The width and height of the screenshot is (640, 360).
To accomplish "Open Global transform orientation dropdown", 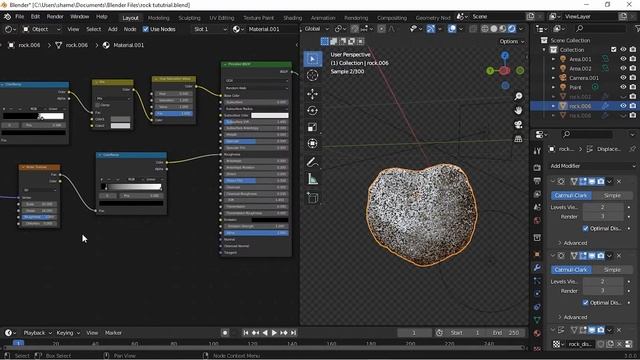I will pos(316,29).
